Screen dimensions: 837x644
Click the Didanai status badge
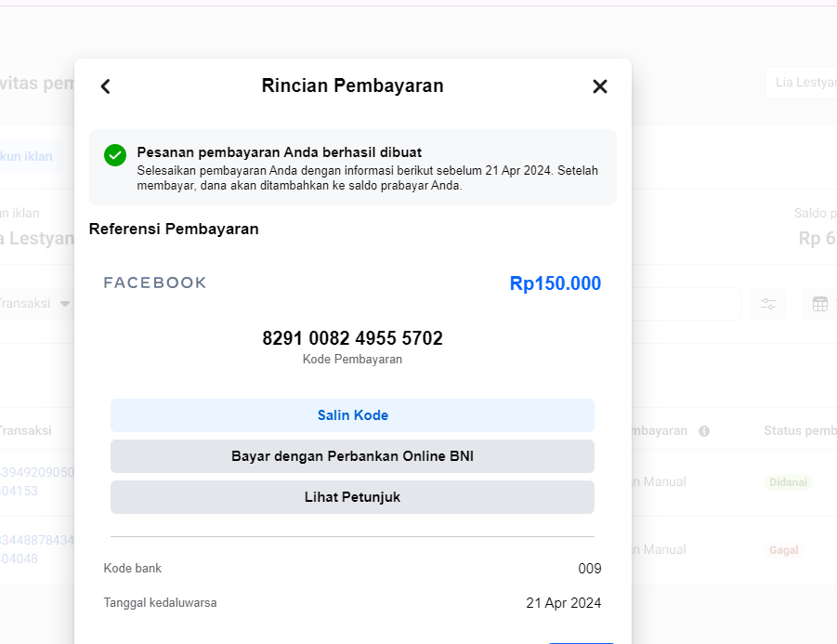coord(787,482)
